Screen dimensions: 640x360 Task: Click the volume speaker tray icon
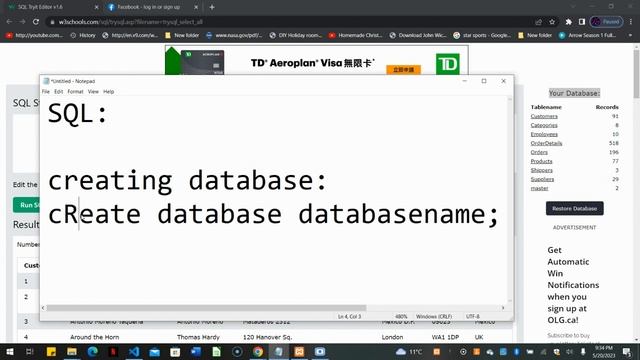569,351
